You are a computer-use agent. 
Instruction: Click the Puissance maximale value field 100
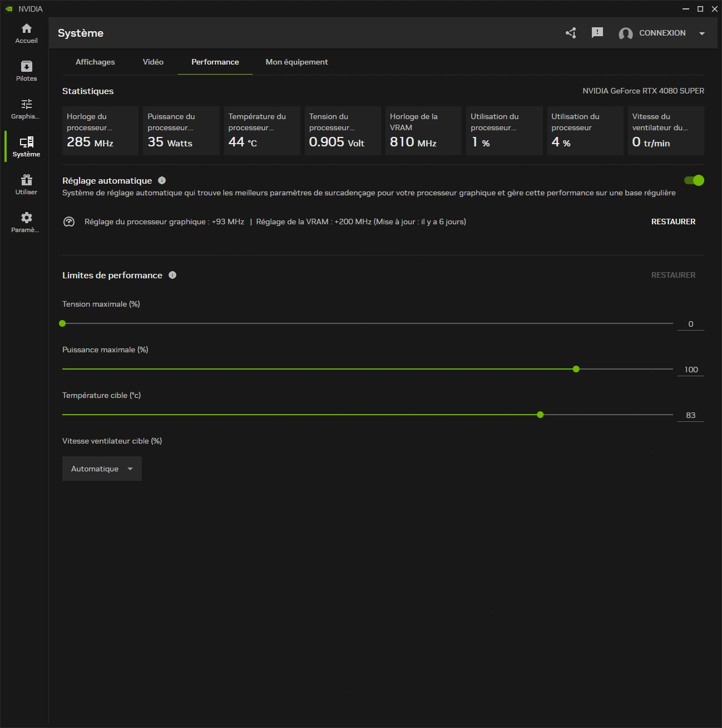[x=691, y=370]
